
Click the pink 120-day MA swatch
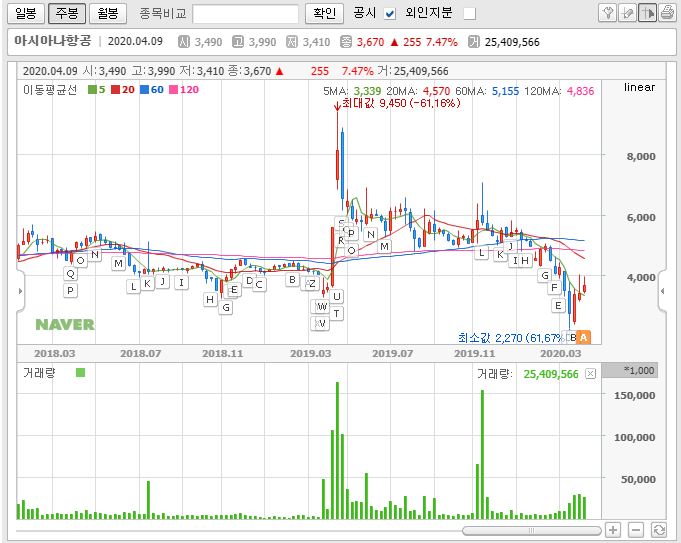[x=173, y=89]
